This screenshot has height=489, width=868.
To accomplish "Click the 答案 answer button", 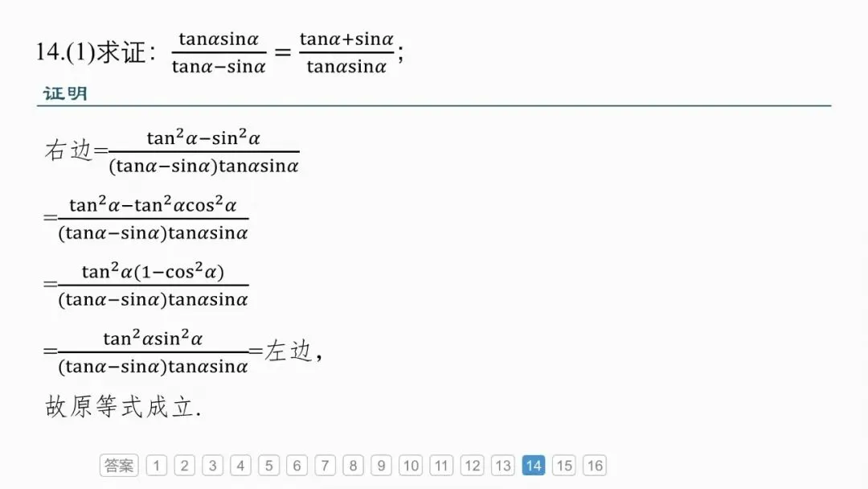I will click(x=119, y=465).
